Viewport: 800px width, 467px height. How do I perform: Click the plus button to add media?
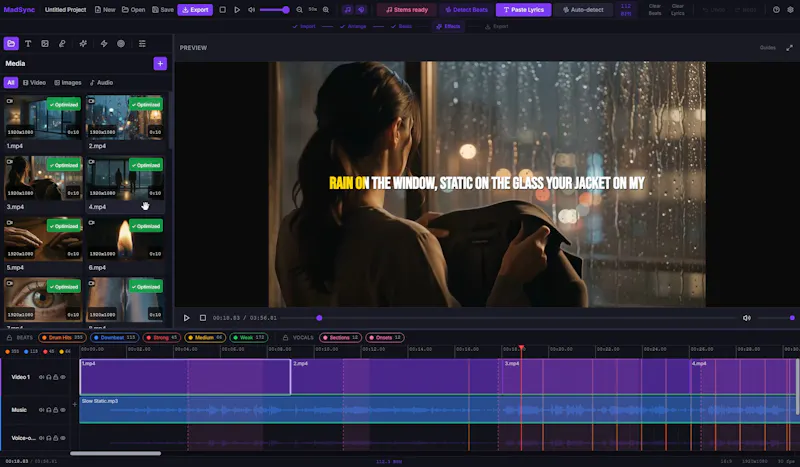point(160,63)
